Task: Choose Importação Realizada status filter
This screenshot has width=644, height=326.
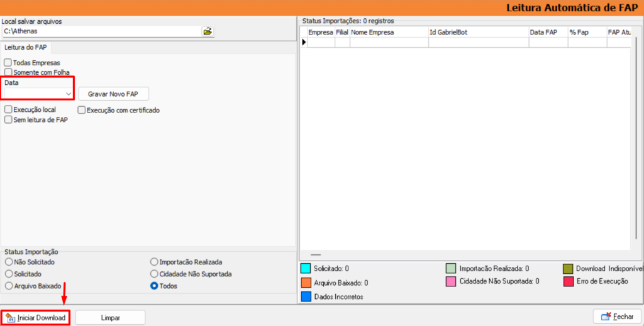Action: pos(155,262)
